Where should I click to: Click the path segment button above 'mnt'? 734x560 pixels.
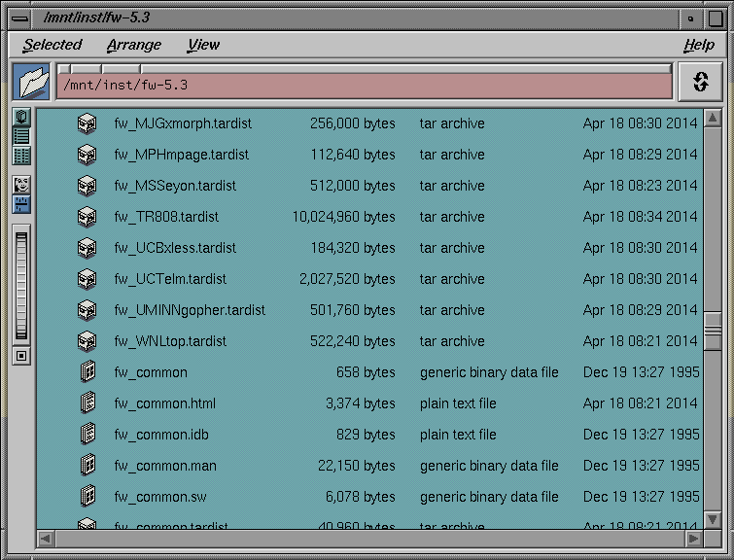pyautogui.click(x=86, y=69)
